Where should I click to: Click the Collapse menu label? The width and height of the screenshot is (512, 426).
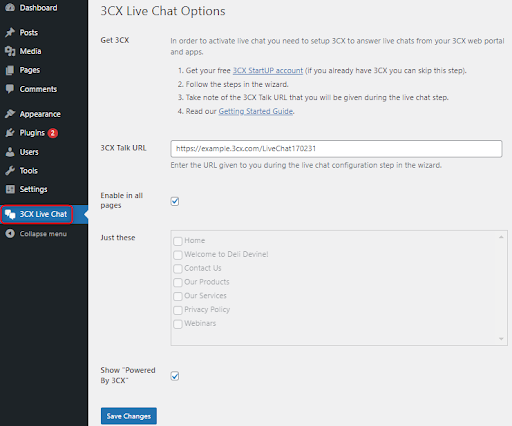click(43, 234)
